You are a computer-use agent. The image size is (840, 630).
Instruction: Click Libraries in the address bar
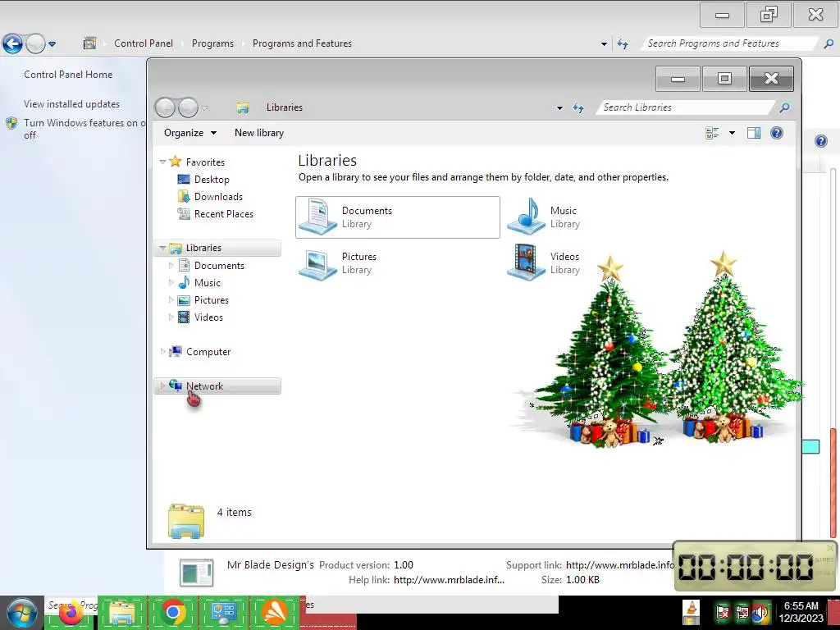pos(285,107)
